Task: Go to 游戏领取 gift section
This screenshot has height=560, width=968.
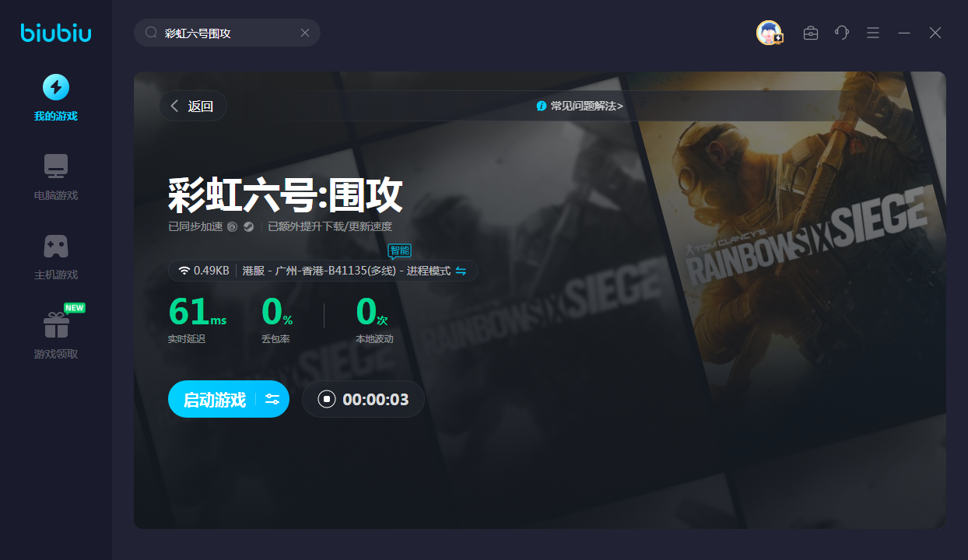Action: 56,334
